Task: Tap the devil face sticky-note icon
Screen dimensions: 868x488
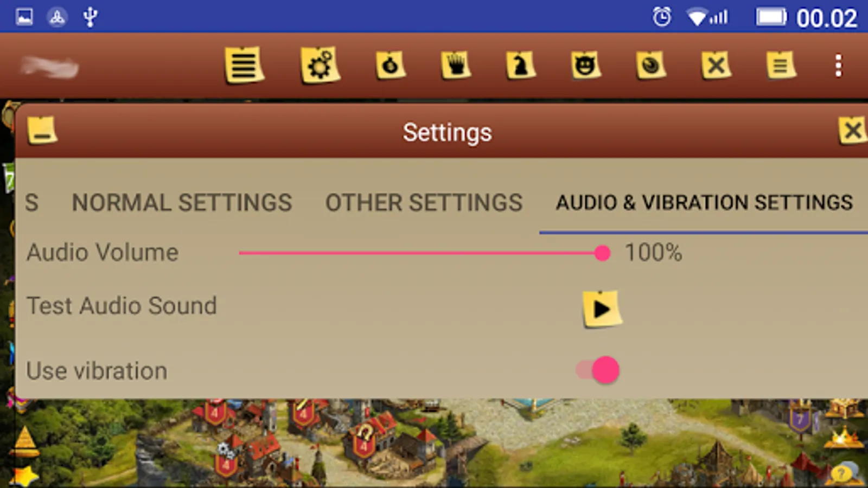Action: [x=586, y=66]
